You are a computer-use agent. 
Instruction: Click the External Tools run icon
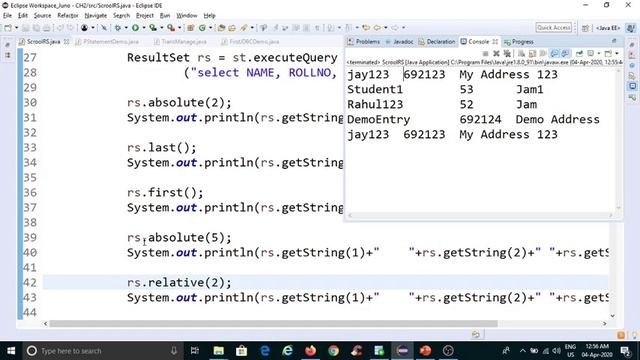(x=171, y=28)
